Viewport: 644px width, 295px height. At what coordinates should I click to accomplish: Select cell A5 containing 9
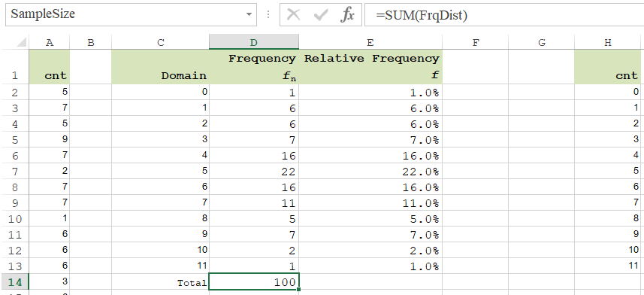(50, 139)
